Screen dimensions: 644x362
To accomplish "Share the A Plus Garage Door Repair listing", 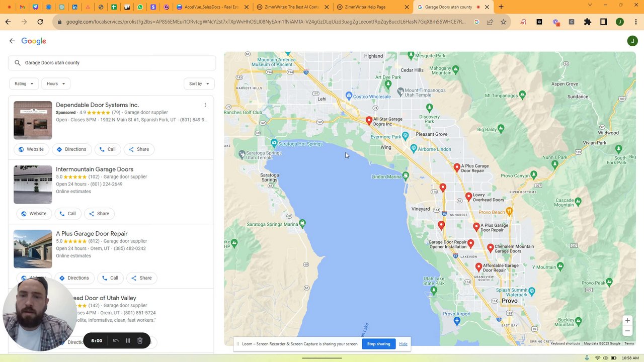I will point(141,278).
